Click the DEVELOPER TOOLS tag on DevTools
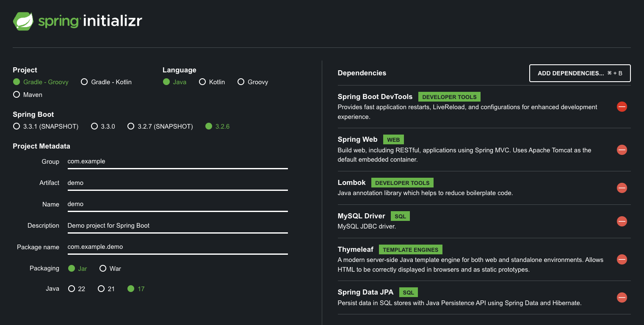The width and height of the screenshot is (644, 325). (x=449, y=97)
